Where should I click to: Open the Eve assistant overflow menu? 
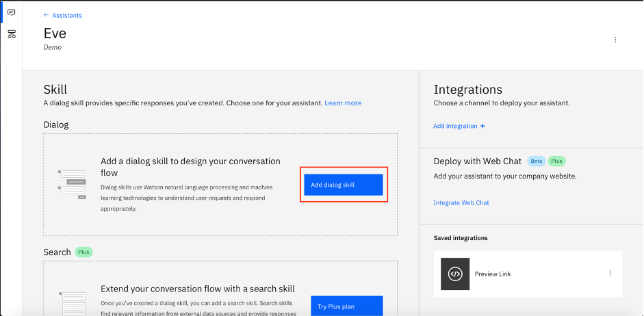615,40
